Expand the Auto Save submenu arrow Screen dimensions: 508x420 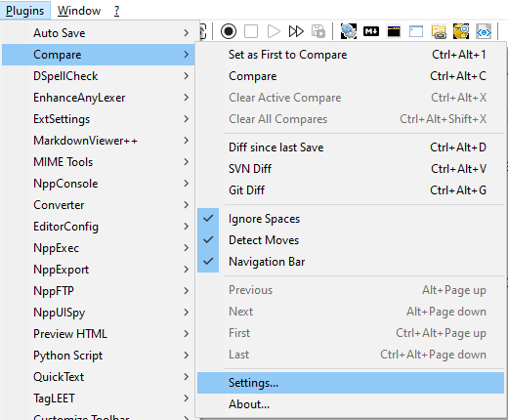[186, 33]
